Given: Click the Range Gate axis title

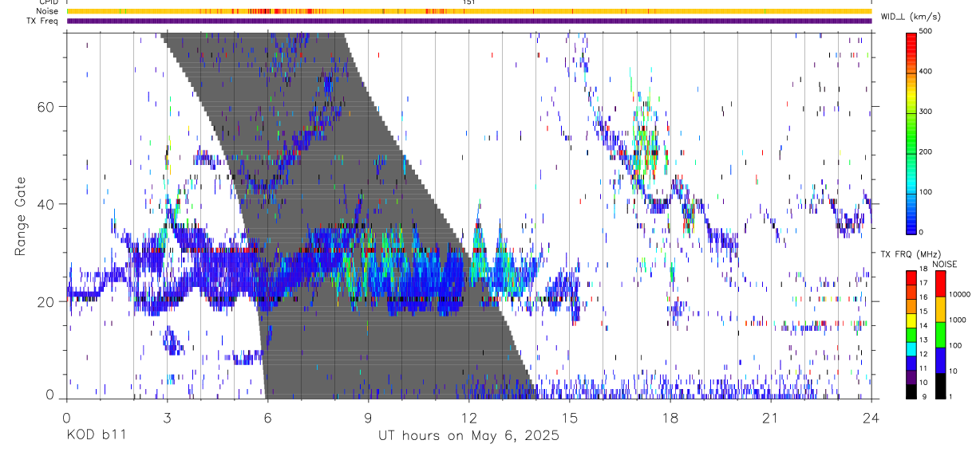Looking at the screenshot, I should (20, 215).
